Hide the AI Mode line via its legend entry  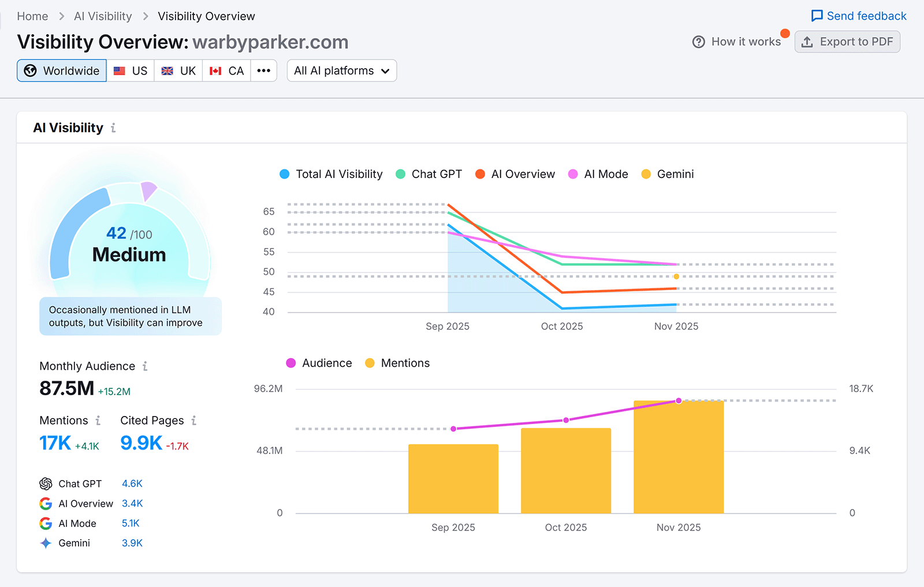(x=598, y=174)
